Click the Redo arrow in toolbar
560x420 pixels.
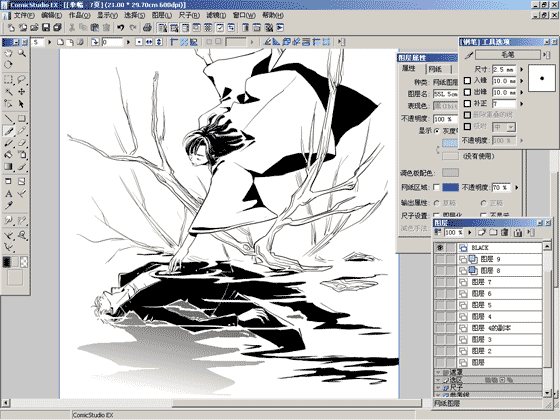point(133,28)
